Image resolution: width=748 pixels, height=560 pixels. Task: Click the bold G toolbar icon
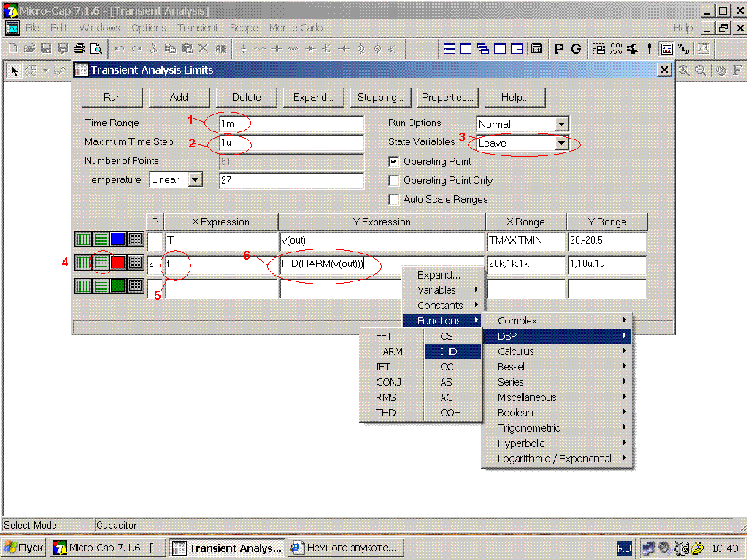pyautogui.click(x=576, y=49)
